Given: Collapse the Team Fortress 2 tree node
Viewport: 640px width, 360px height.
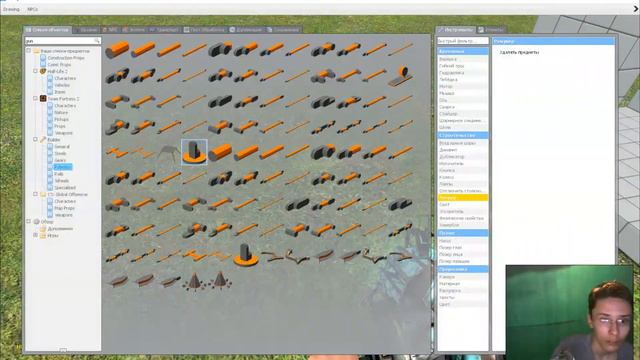Looking at the screenshot, I should [36, 98].
